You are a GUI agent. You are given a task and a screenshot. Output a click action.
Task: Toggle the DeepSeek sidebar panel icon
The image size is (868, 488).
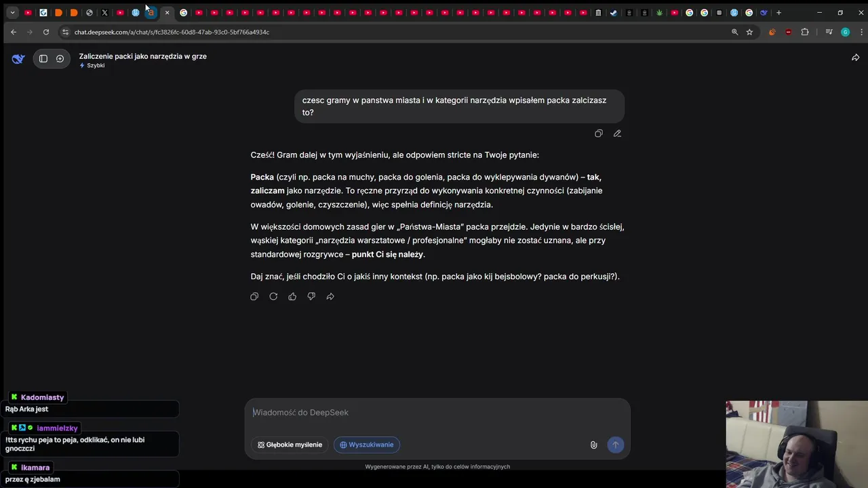pyautogui.click(x=43, y=59)
